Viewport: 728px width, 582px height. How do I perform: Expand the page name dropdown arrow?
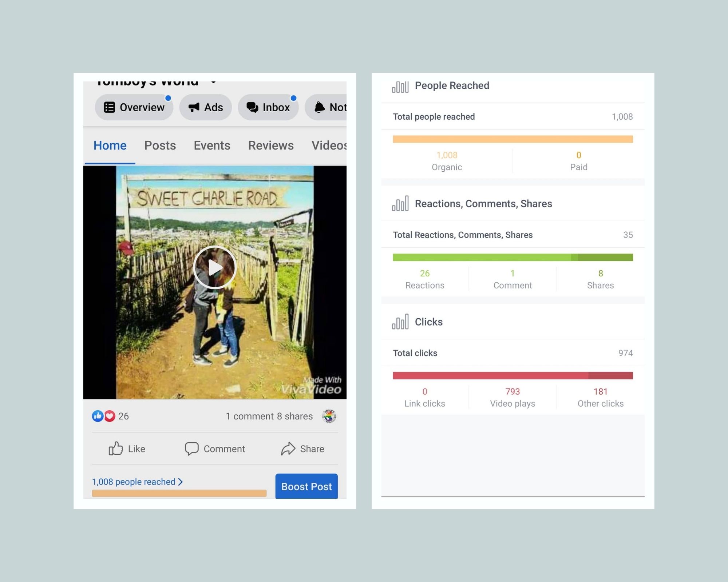point(214,82)
